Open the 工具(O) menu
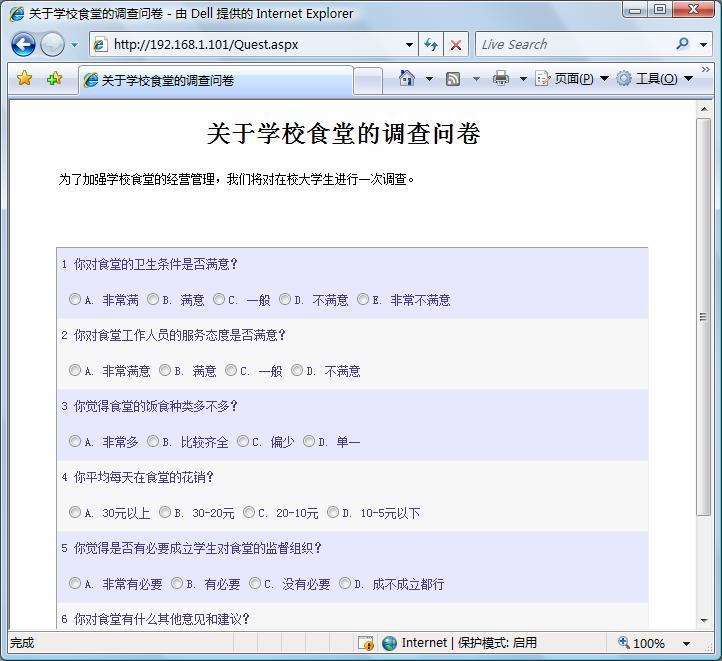722x661 pixels. pyautogui.click(x=655, y=79)
